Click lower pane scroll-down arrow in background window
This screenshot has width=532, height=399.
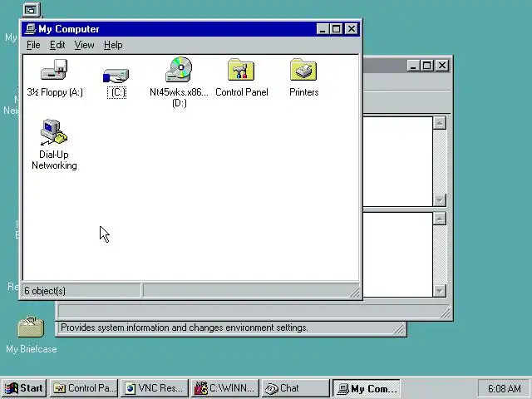440,291
